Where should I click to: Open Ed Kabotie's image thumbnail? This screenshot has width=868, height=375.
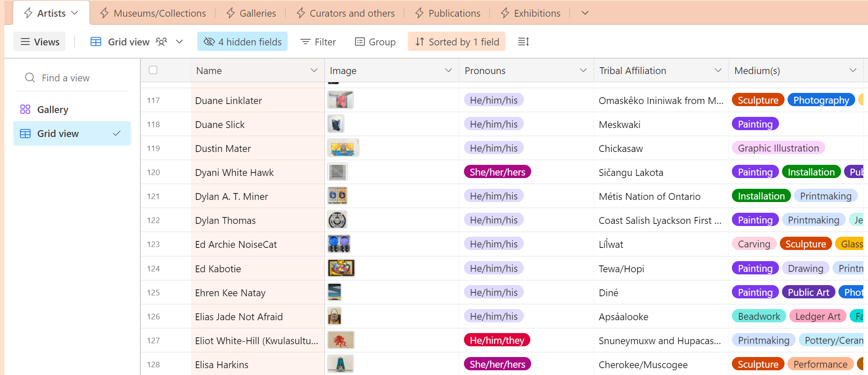[x=341, y=268]
